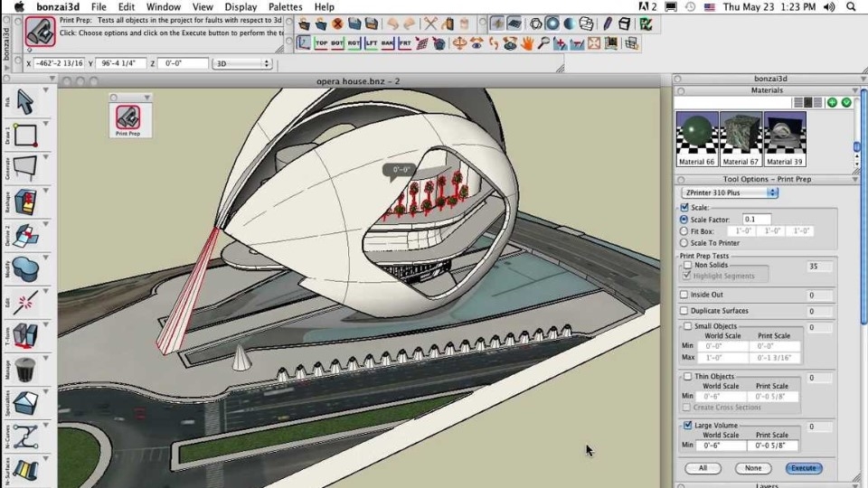Screen dimensions: 868x488
Task: Open the Window menu
Action: pyautogui.click(x=164, y=7)
